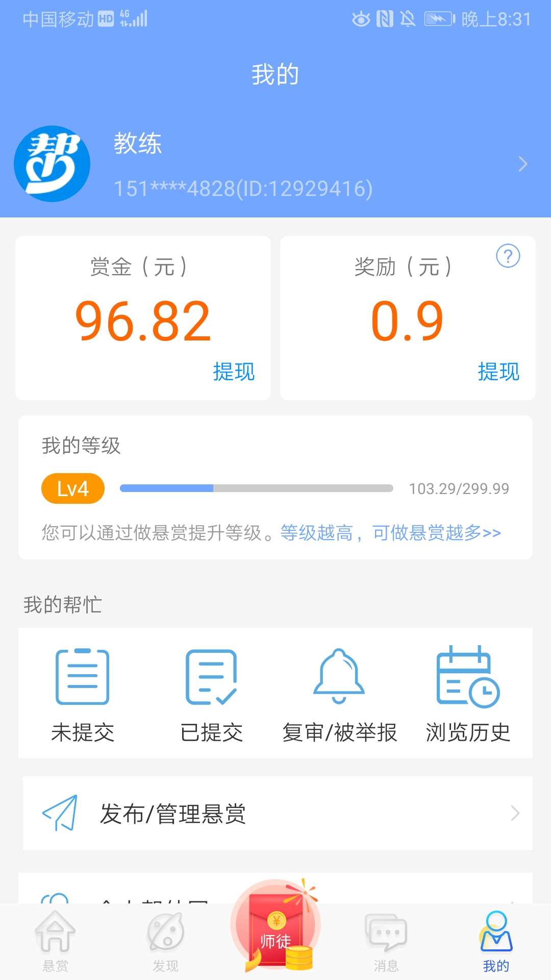
Task: Select 我的 tab
Action: 496,942
